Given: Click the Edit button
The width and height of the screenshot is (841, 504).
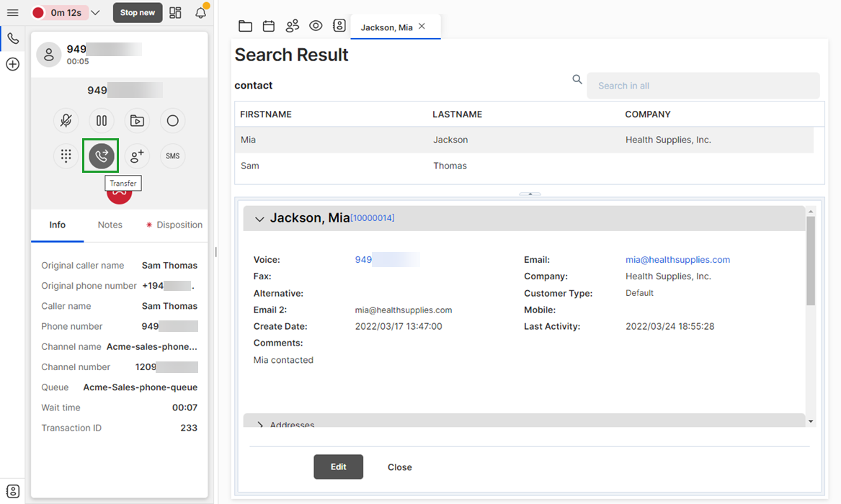Looking at the screenshot, I should [x=338, y=467].
